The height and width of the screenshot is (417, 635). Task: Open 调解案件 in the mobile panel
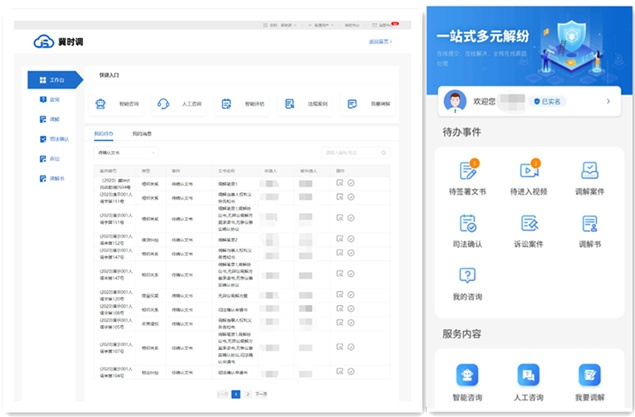pyautogui.click(x=589, y=172)
